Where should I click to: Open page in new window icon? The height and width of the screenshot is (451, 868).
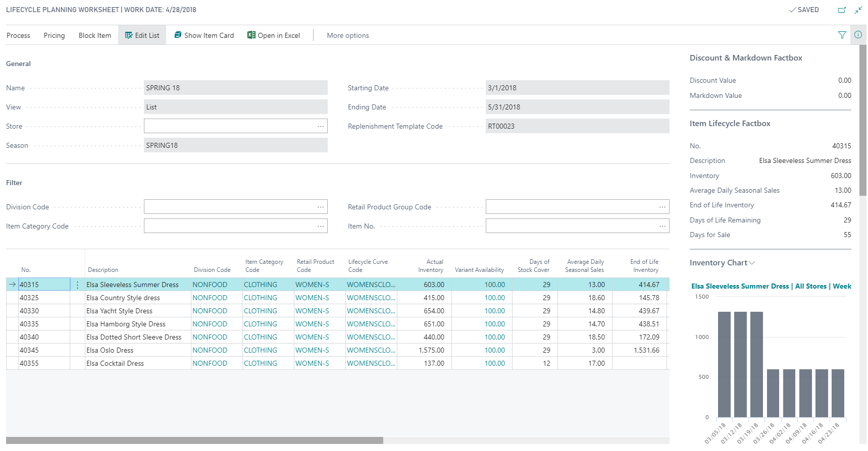(842, 10)
